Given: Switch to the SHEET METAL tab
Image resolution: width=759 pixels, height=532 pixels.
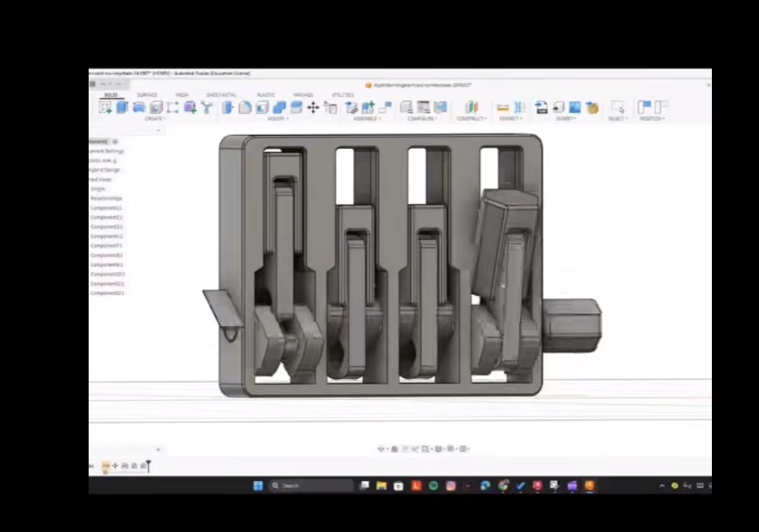Looking at the screenshot, I should point(221,94).
